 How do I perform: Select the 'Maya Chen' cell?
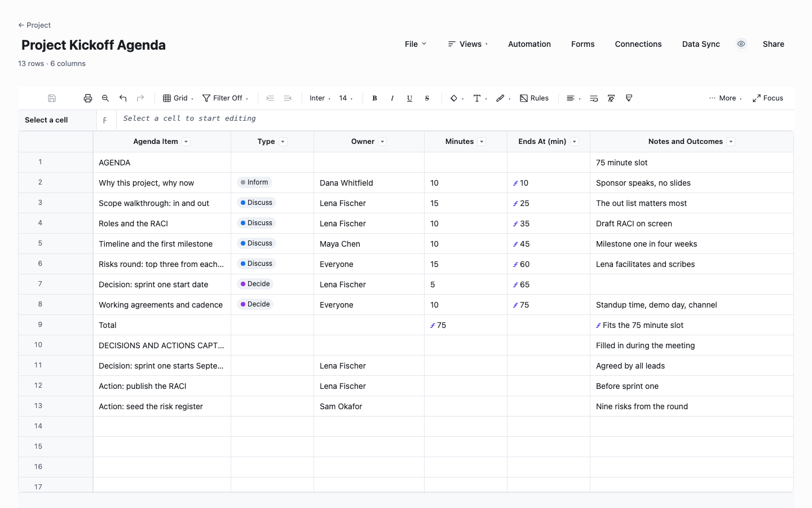click(x=369, y=244)
